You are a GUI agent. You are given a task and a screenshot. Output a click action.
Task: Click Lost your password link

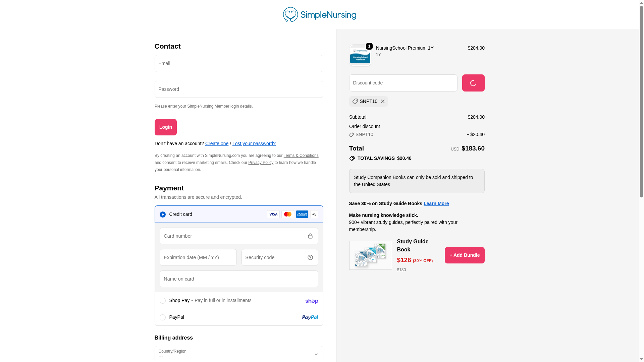click(x=254, y=143)
